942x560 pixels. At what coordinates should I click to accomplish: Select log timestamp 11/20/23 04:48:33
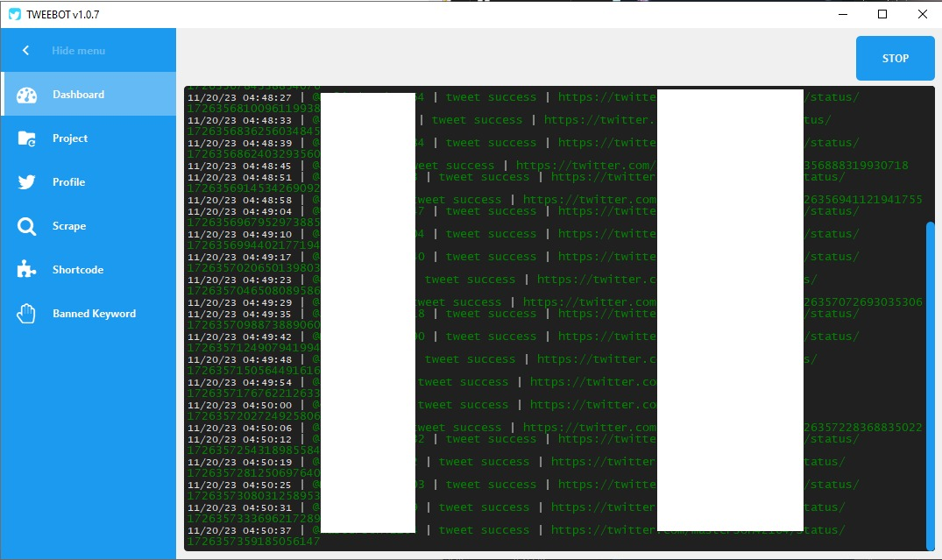(240, 120)
